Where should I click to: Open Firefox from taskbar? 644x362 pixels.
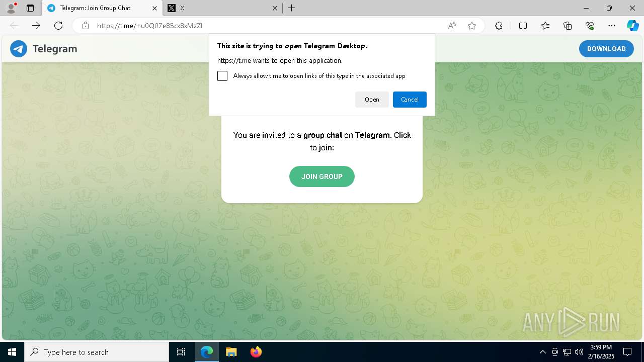click(x=256, y=352)
